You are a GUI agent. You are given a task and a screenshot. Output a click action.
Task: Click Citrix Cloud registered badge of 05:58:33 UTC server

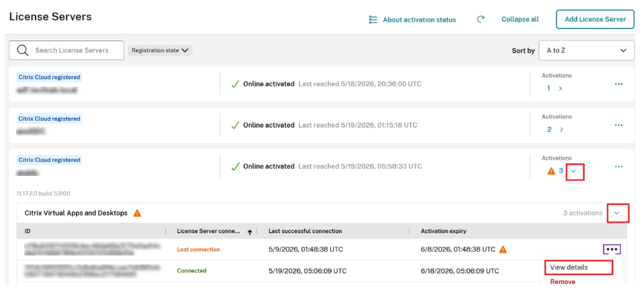tap(49, 160)
